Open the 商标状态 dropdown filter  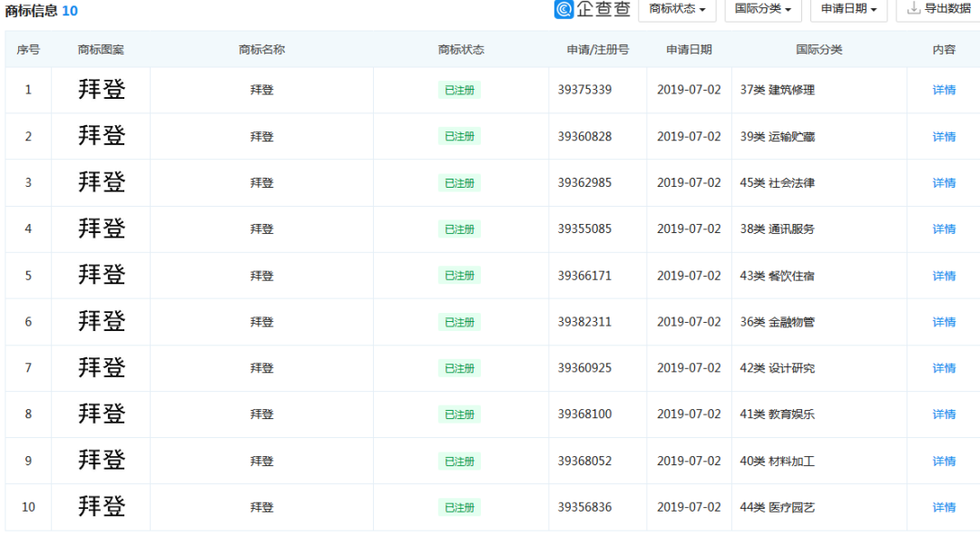(x=677, y=9)
